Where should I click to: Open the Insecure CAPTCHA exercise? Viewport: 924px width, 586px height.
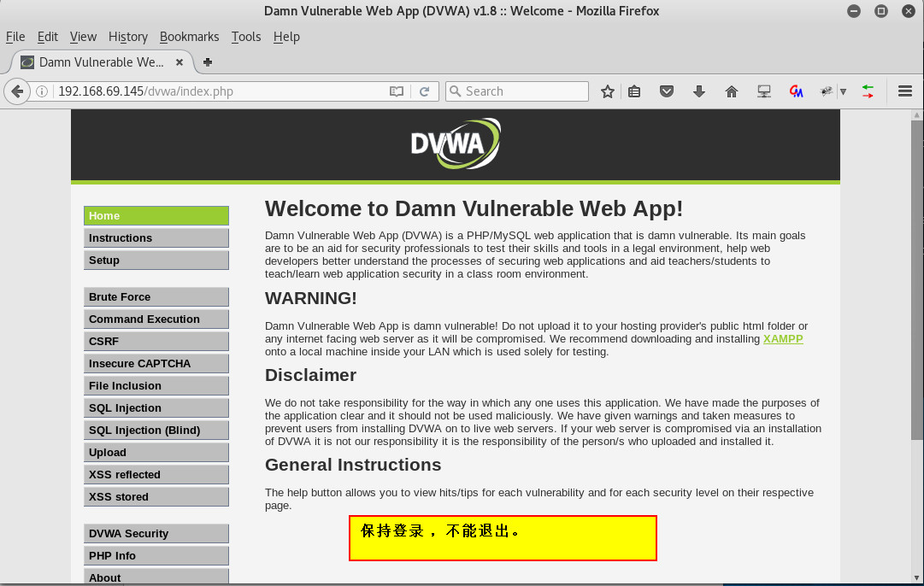pyautogui.click(x=156, y=363)
